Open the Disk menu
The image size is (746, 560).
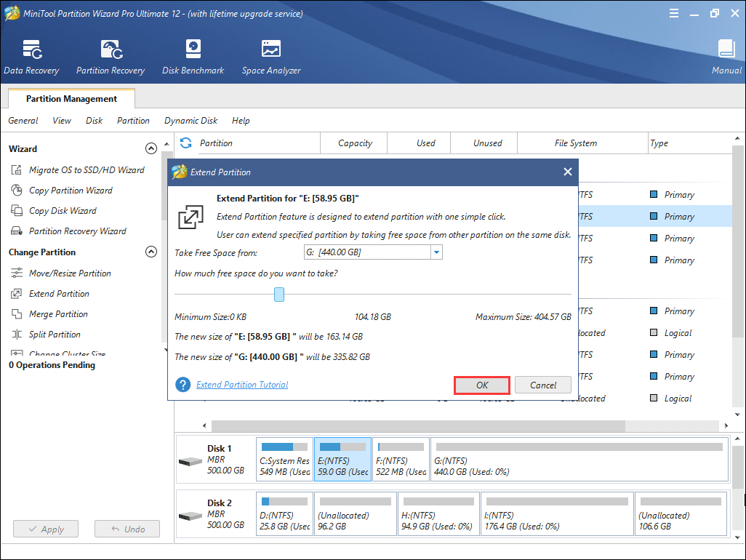point(95,121)
